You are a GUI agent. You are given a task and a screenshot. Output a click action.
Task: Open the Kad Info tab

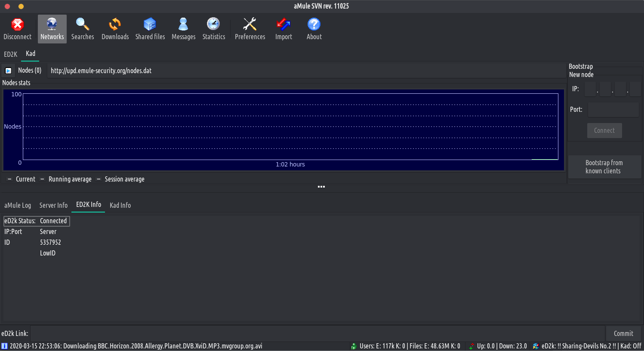click(x=120, y=205)
